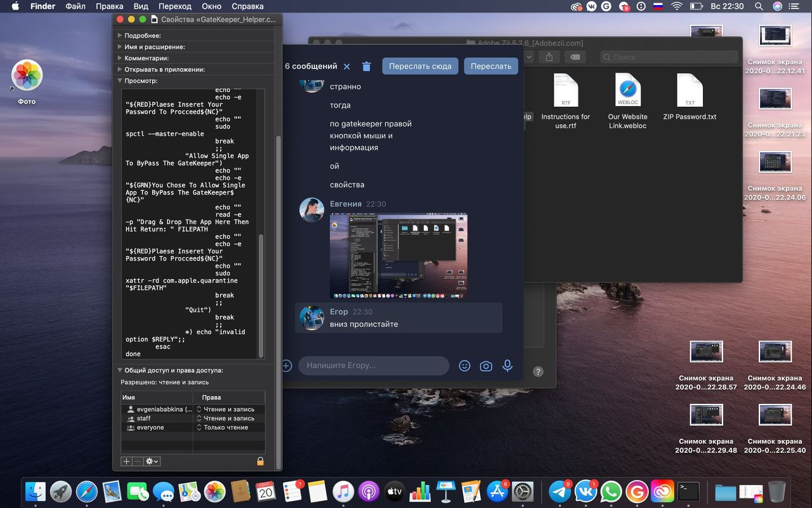This screenshot has height=508, width=812.
Task: Click the Wi-Fi status icon
Action: 677,6
